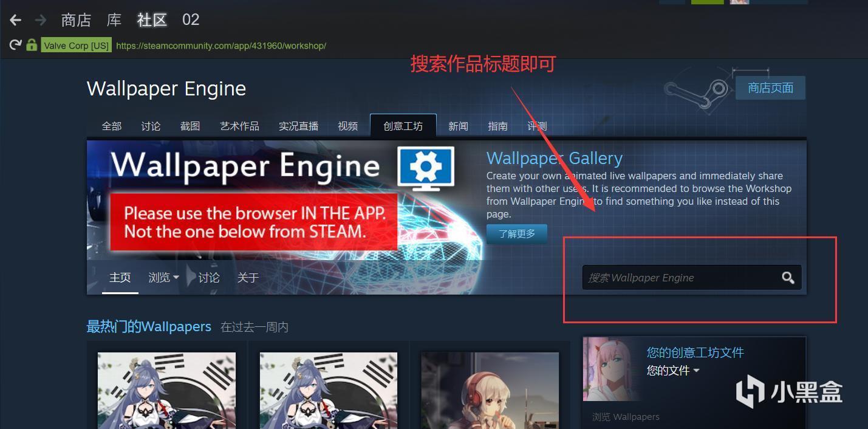Click the user avatar beside workshop files
Viewport: 868px width, 429px height.
pos(612,369)
